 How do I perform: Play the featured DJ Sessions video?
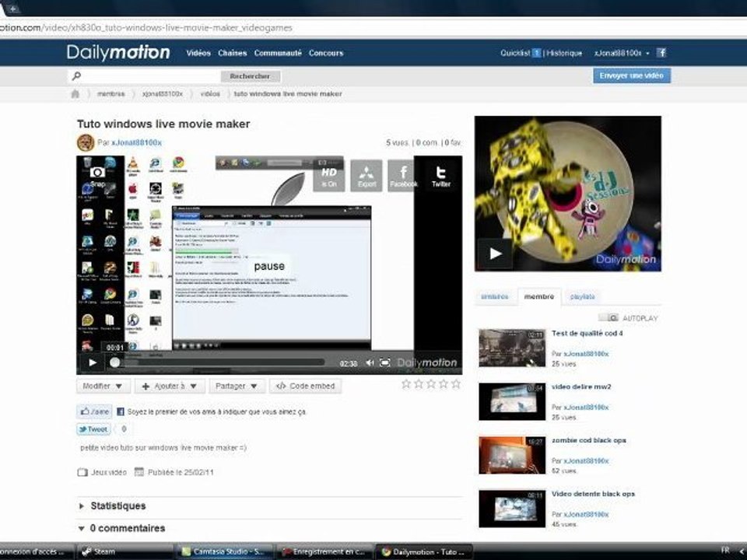(496, 254)
